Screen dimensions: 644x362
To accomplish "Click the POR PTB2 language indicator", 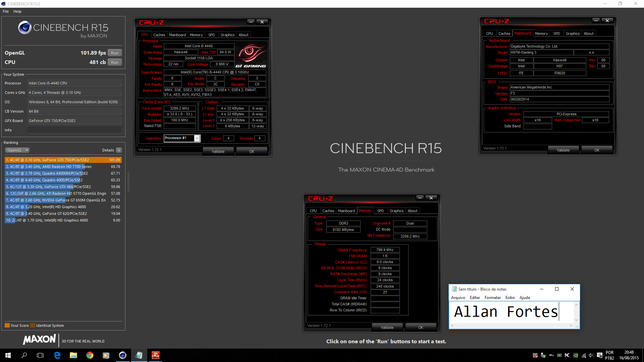I will pyautogui.click(x=610, y=355).
